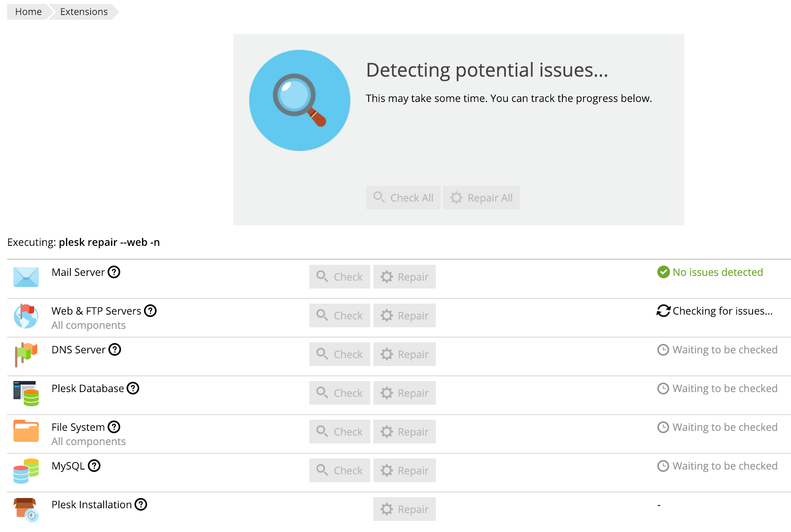Click 'Waiting to be checked' for MySQL

[725, 466]
